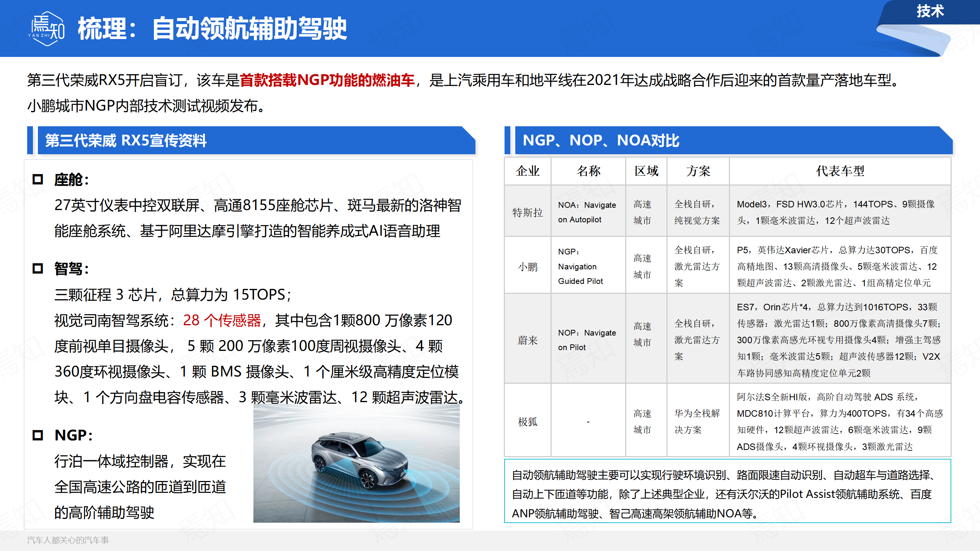Click the footer text 汽车人都关心的汽车事
The width and height of the screenshot is (980, 551).
68,540
